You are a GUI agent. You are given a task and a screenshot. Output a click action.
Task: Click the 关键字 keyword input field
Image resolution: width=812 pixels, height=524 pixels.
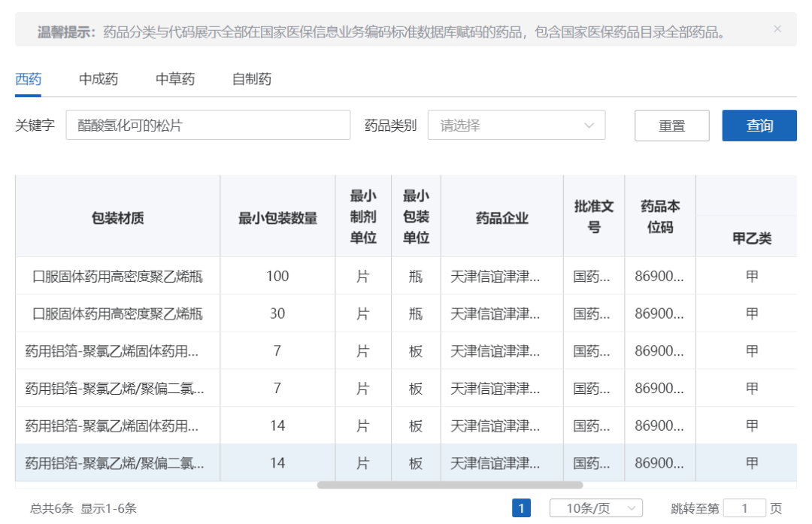coord(207,125)
